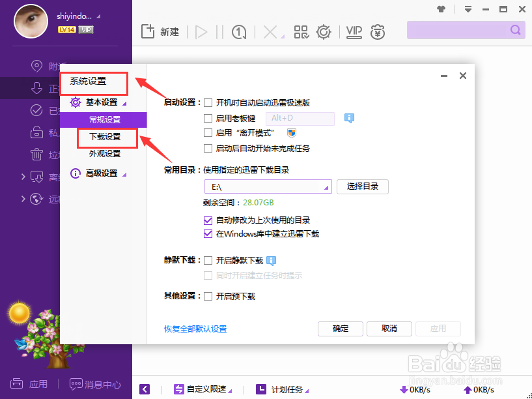Image resolution: width=532 pixels, height=399 pixels.
Task: Open 消息中心 message center
Action: (95, 384)
